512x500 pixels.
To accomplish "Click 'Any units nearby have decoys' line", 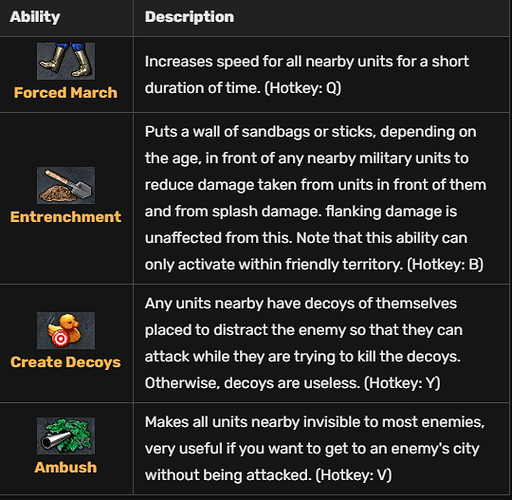I will point(301,304).
